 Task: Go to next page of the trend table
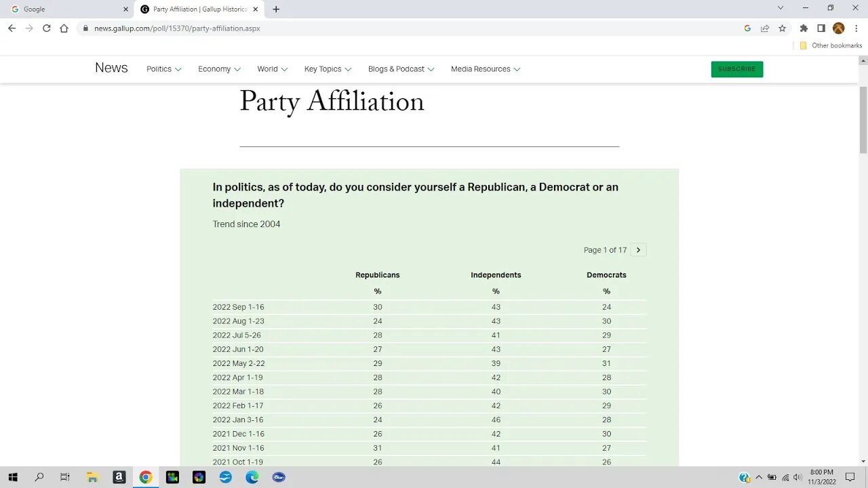(638, 250)
